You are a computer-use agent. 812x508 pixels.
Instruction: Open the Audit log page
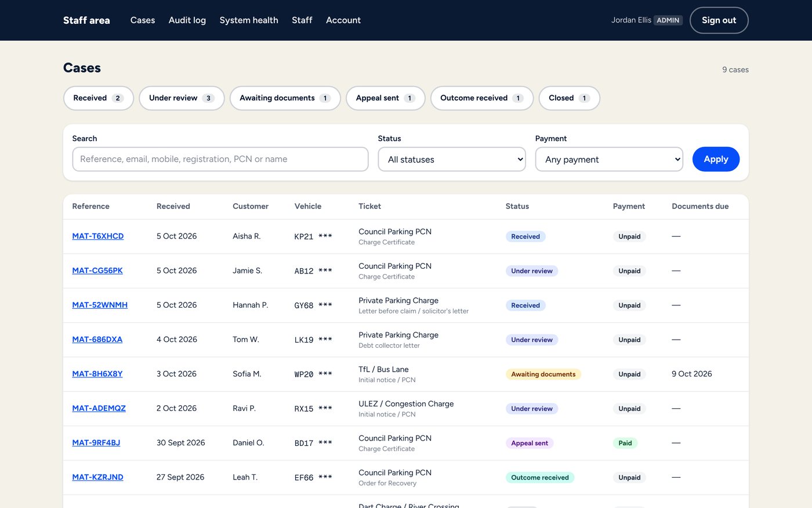pos(187,20)
